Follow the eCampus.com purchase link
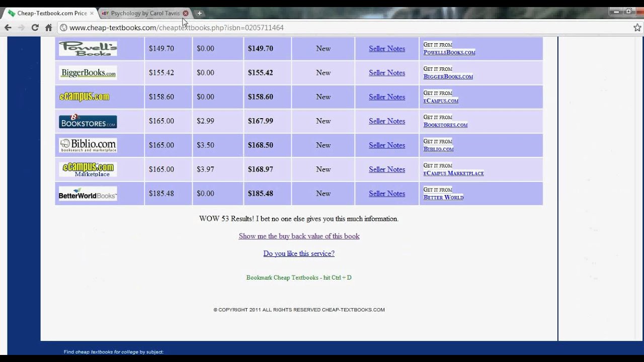Viewport: 644px width, 362px height. pos(441,101)
